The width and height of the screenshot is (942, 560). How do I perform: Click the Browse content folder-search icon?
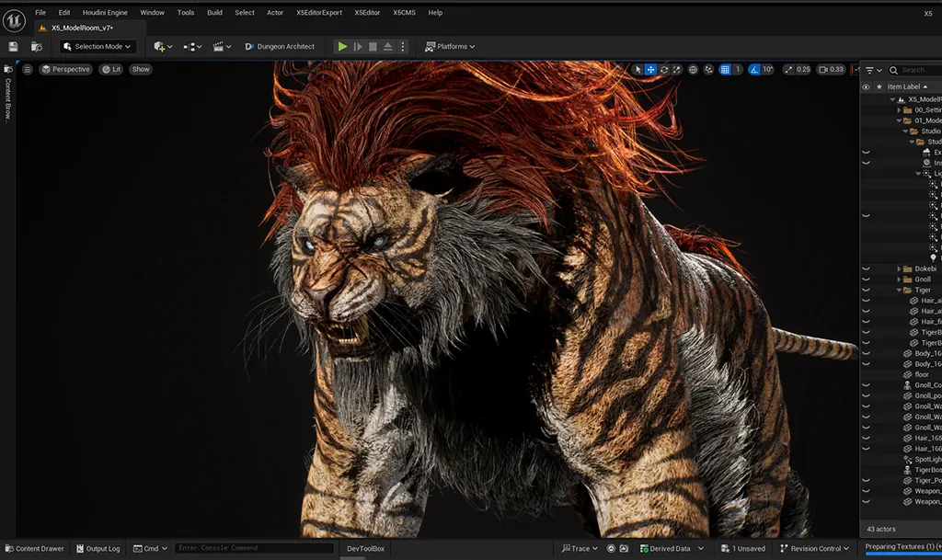[x=37, y=47]
